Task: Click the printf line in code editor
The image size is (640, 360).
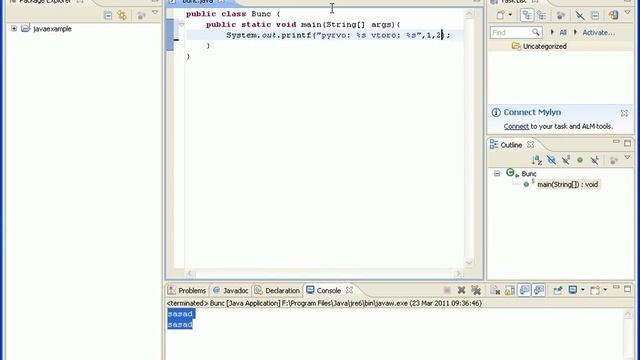Action: pyautogui.click(x=338, y=36)
